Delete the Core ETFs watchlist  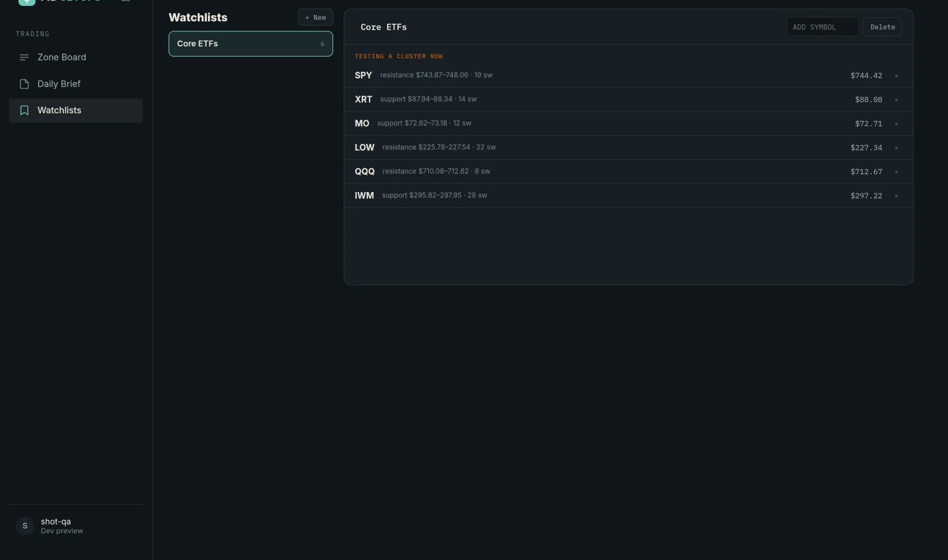click(882, 27)
